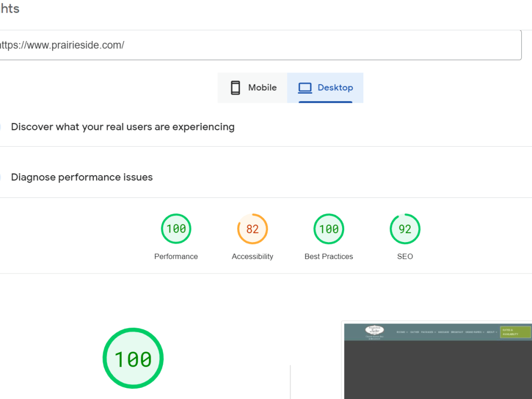Click the desktop laptop icon
The width and height of the screenshot is (532, 399).
coord(305,88)
